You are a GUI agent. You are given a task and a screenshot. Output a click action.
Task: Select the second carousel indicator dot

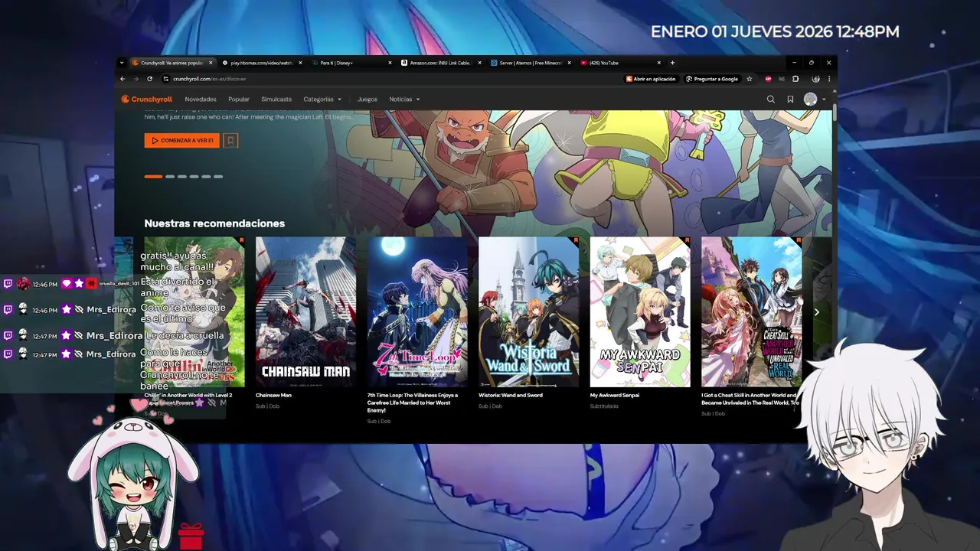tap(170, 176)
